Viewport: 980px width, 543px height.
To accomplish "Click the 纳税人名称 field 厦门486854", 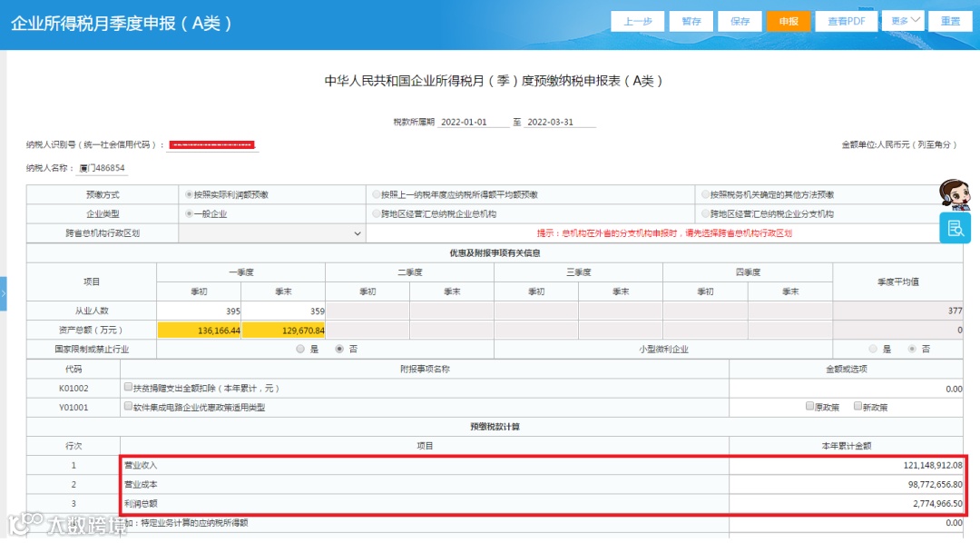I will tap(103, 168).
